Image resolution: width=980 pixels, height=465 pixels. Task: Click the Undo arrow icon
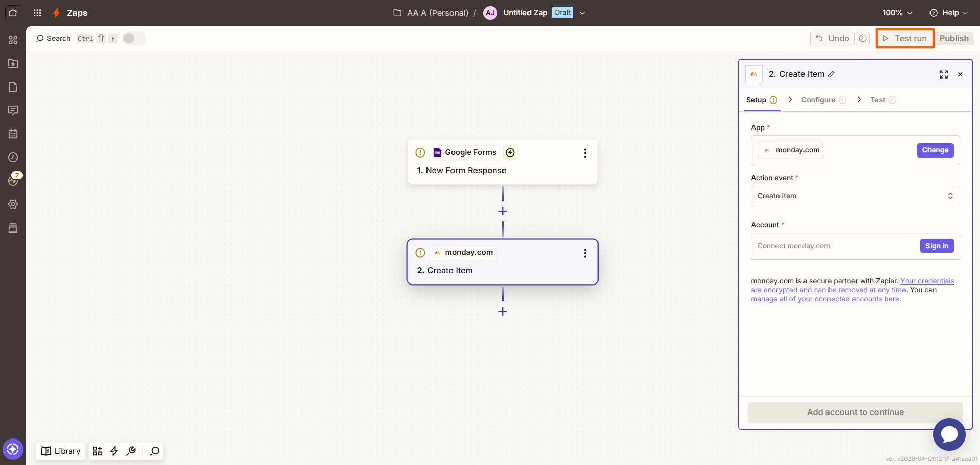[x=820, y=38]
